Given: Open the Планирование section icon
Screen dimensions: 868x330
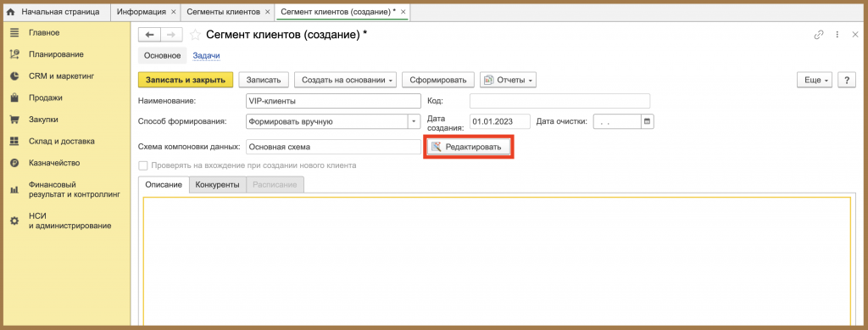Looking at the screenshot, I should coord(14,54).
